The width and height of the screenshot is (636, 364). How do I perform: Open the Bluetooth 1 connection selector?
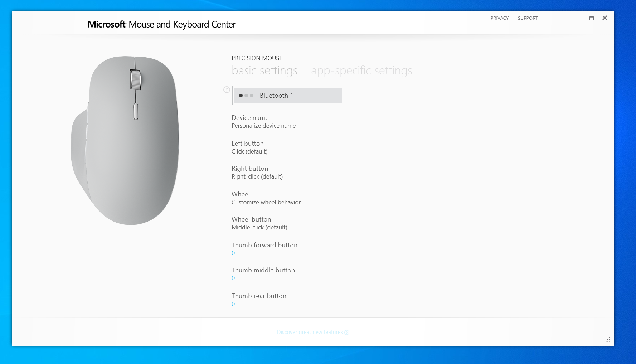288,96
